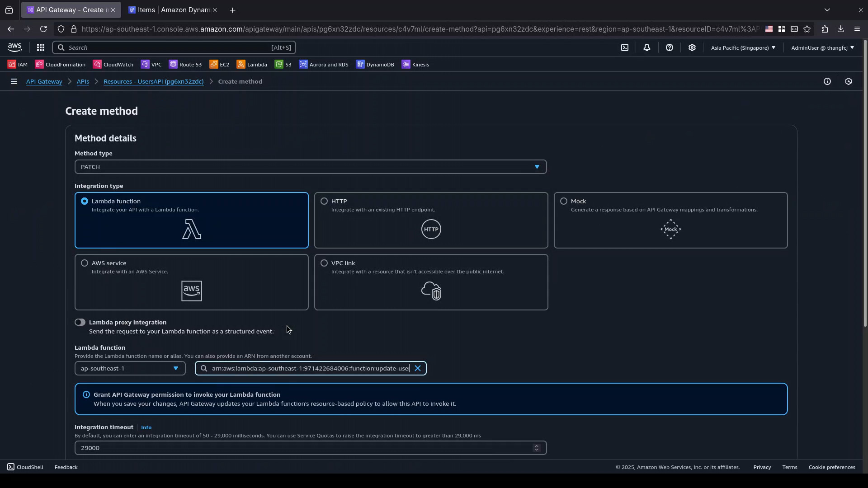
Task: Open the Integration timeout Info link
Action: [x=146, y=427]
